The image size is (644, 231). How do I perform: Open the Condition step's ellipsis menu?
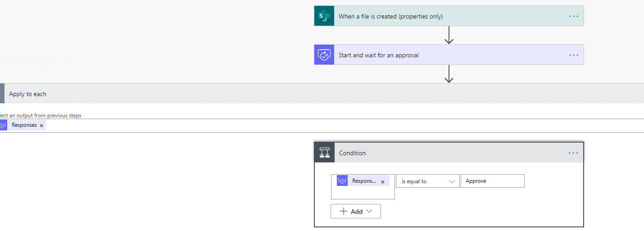[x=573, y=153]
